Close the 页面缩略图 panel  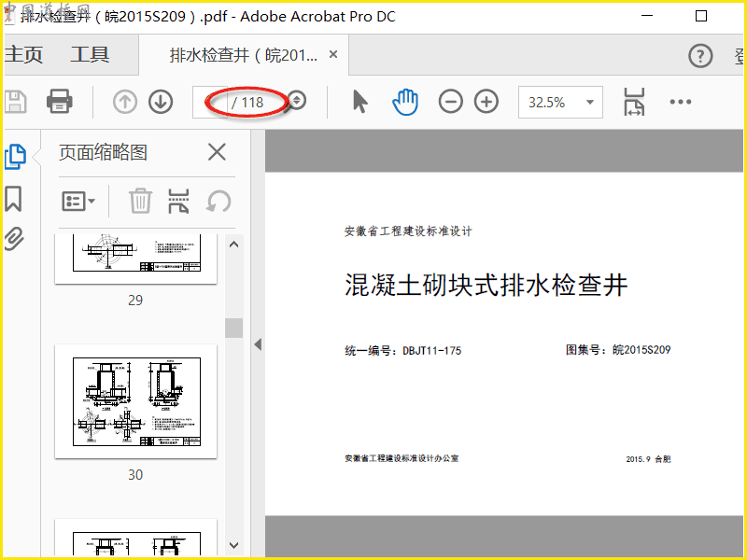click(217, 152)
